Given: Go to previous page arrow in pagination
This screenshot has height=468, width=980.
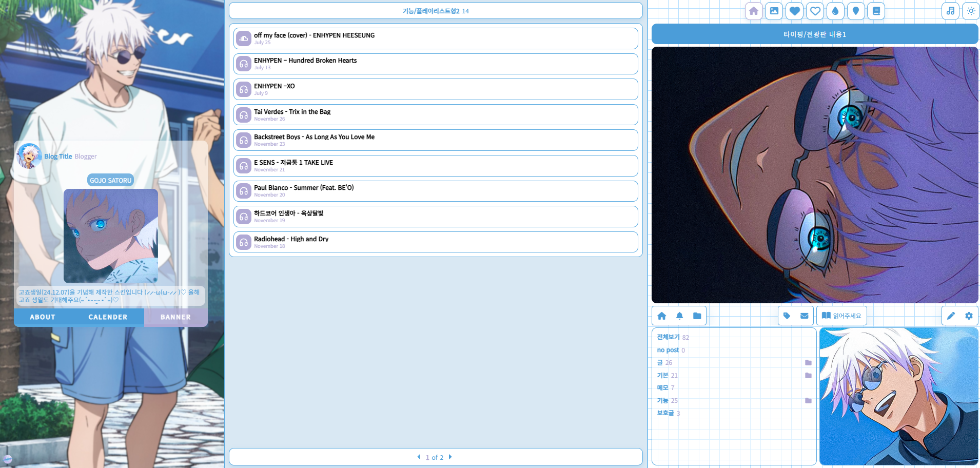Looking at the screenshot, I should point(419,457).
